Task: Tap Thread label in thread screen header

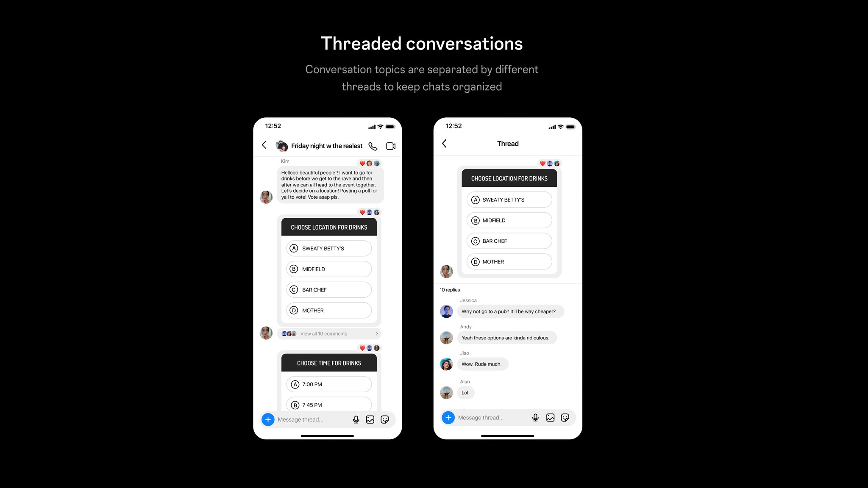Action: pos(508,143)
